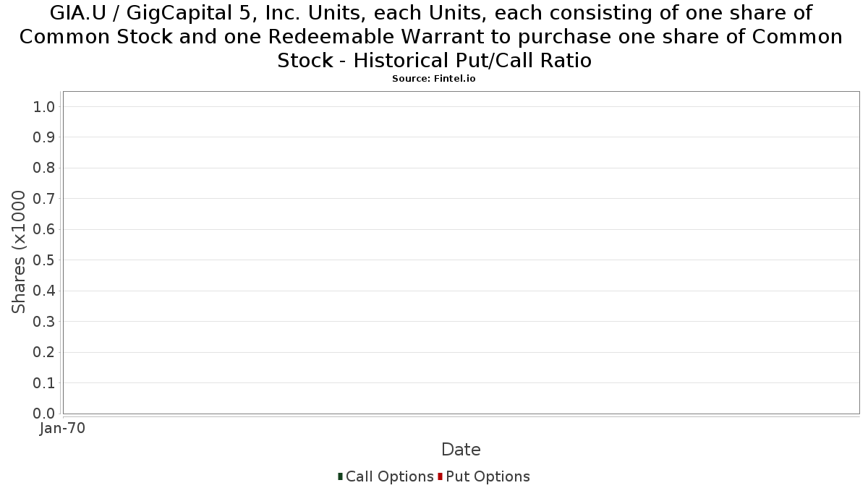Click the 0.4 y-axis tick label

[x=44, y=291]
